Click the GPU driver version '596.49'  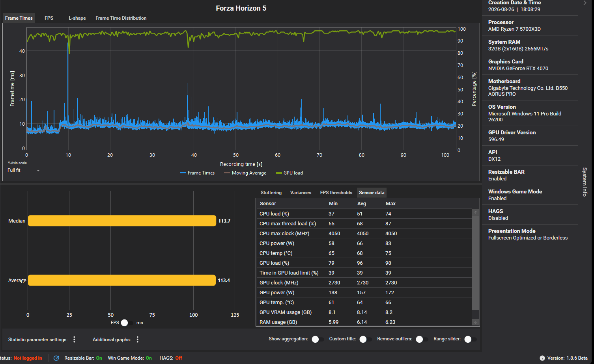pos(496,139)
